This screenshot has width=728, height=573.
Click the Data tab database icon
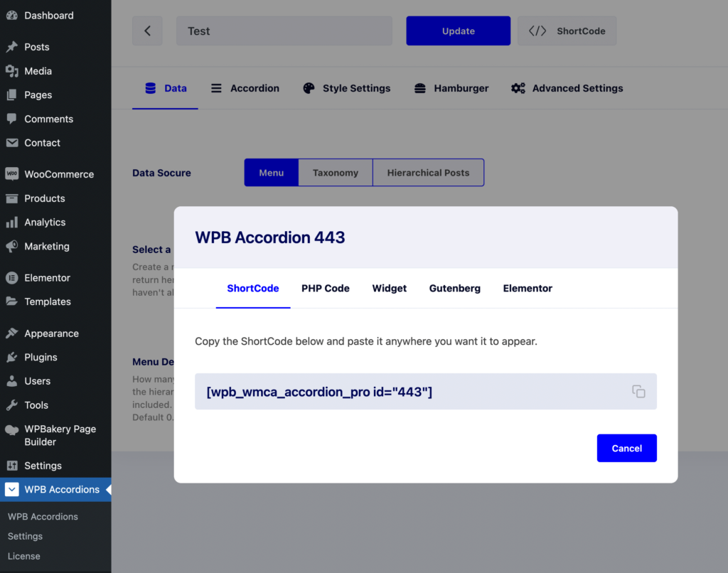pos(151,88)
